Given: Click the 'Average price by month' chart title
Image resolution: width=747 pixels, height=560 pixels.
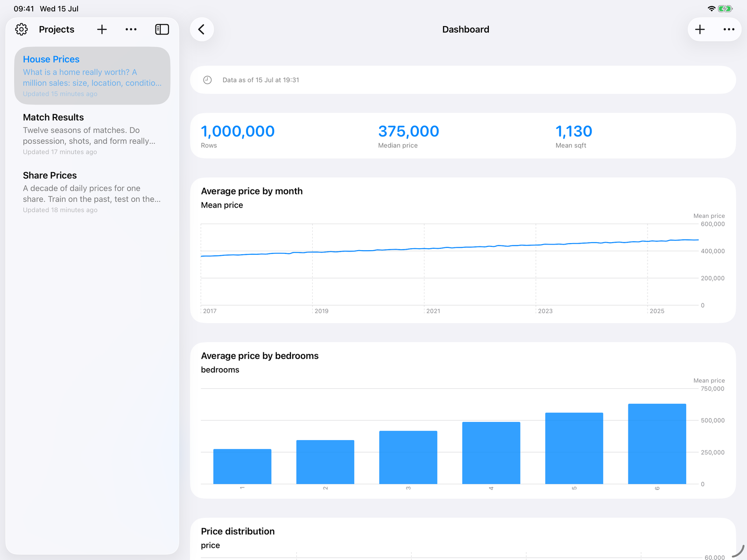Looking at the screenshot, I should [252, 191].
